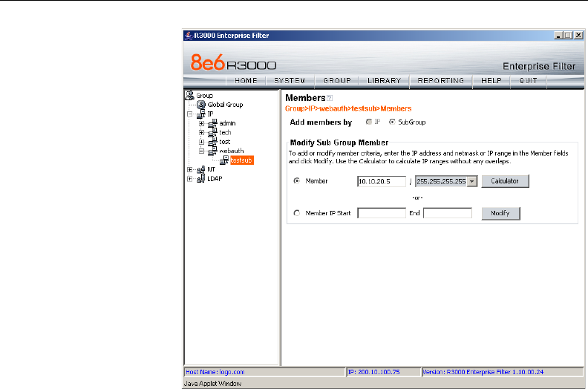Image resolution: width=588 pixels, height=389 pixels.
Task: Click the Member IP address field
Action: point(382,182)
